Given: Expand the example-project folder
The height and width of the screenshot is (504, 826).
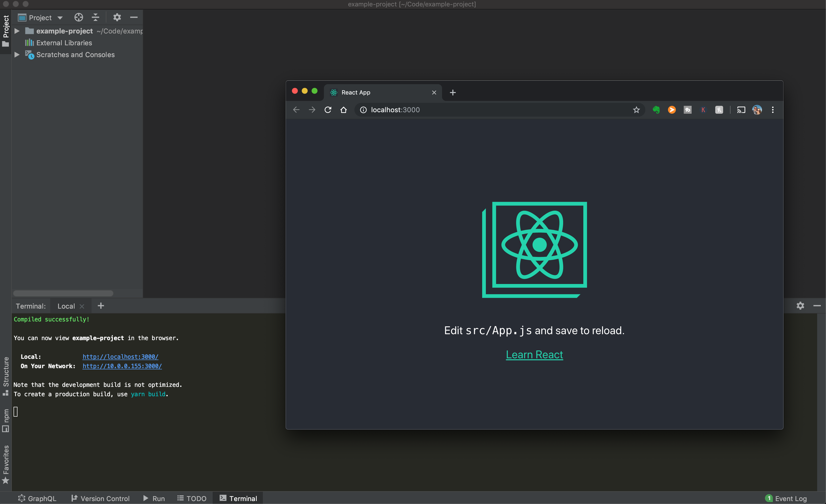Looking at the screenshot, I should [17, 31].
